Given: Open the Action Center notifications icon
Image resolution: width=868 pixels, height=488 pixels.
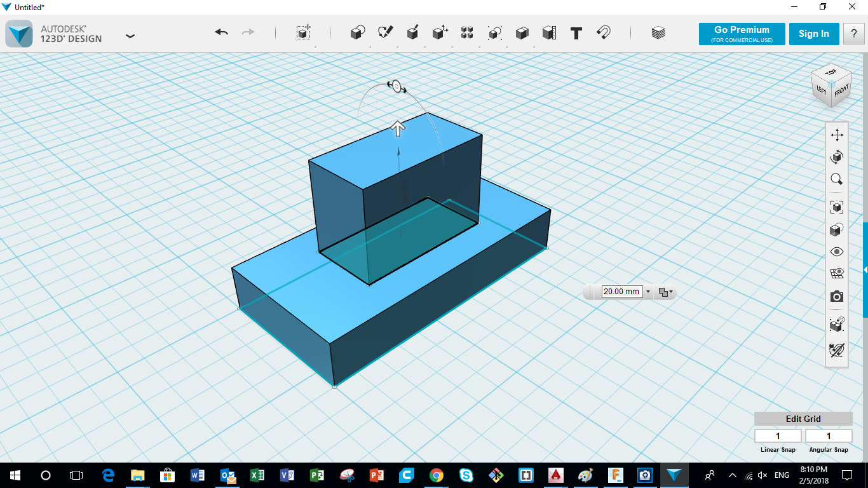Looking at the screenshot, I should [x=847, y=475].
